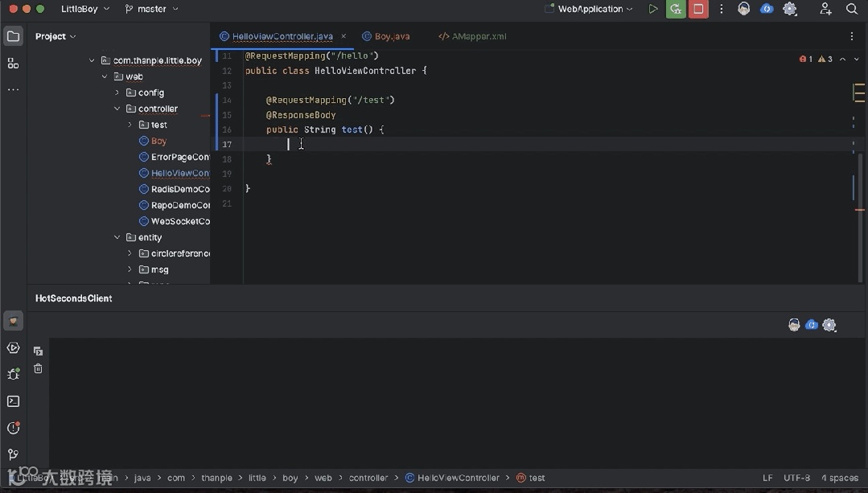Switch to the AMapper.xml tab
868x493 pixels.
(x=479, y=36)
